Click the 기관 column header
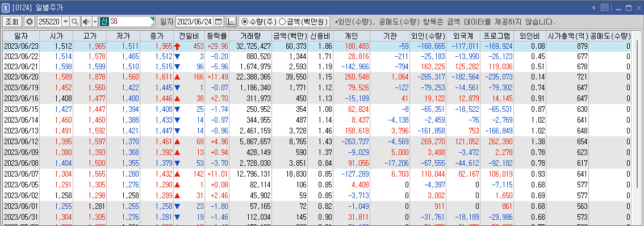Screen dimensions: 644x226 point(390,36)
